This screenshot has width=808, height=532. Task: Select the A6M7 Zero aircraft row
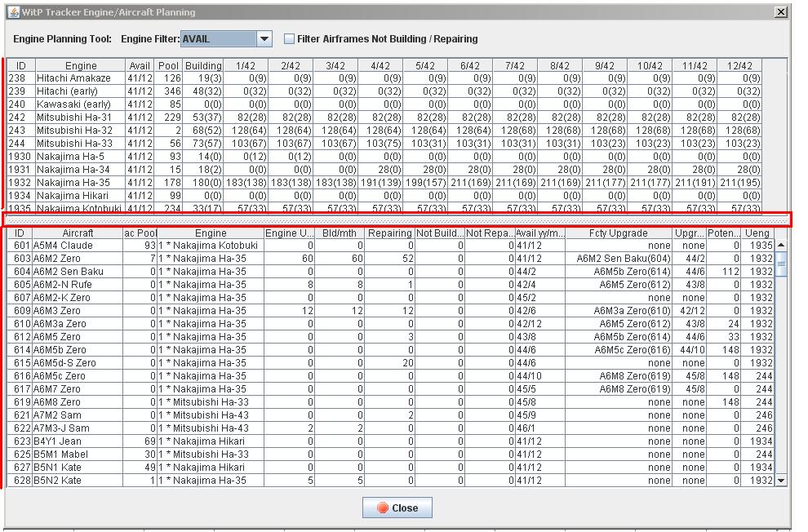point(391,389)
